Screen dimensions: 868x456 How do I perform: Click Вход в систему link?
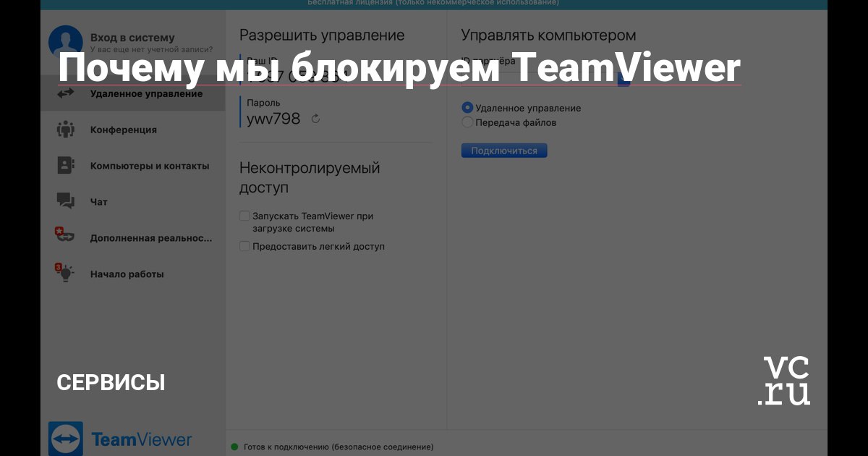coord(132,38)
